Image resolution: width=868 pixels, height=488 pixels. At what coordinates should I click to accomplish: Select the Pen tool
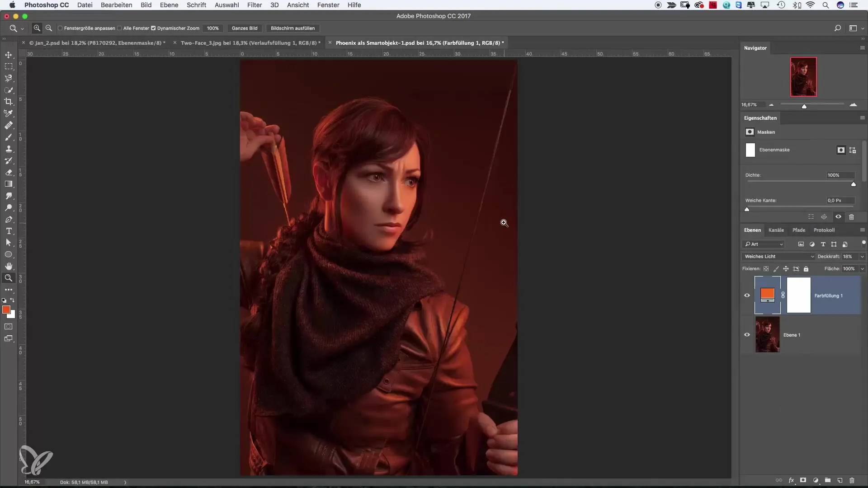(9, 219)
